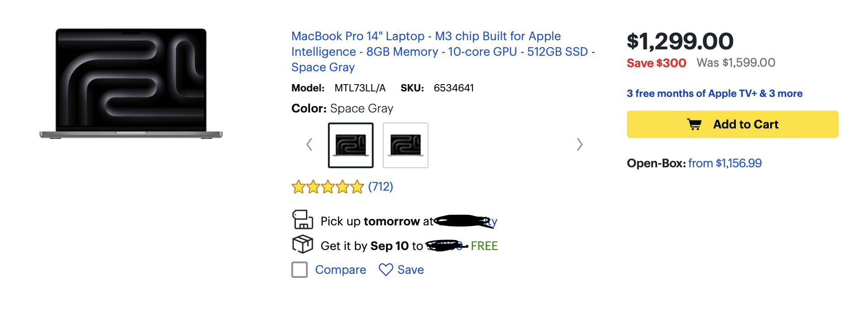Click the store pickup icon
868x309 pixels.
302,220
